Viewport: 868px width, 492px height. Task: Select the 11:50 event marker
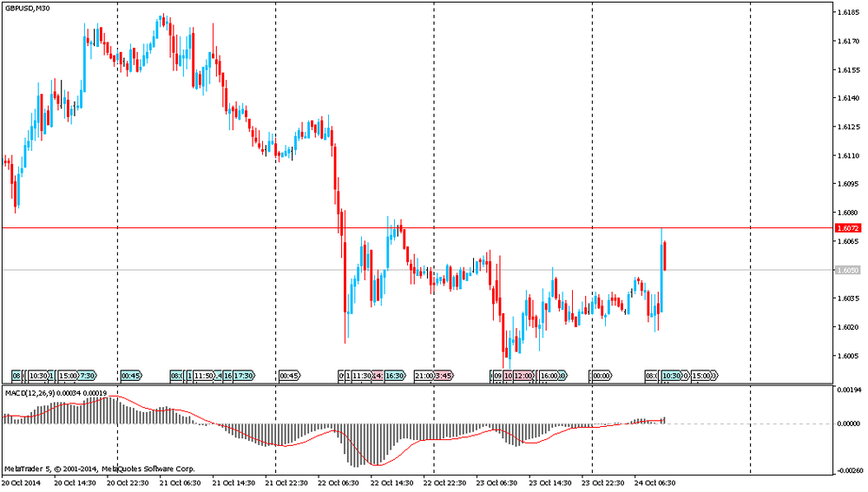(x=203, y=376)
